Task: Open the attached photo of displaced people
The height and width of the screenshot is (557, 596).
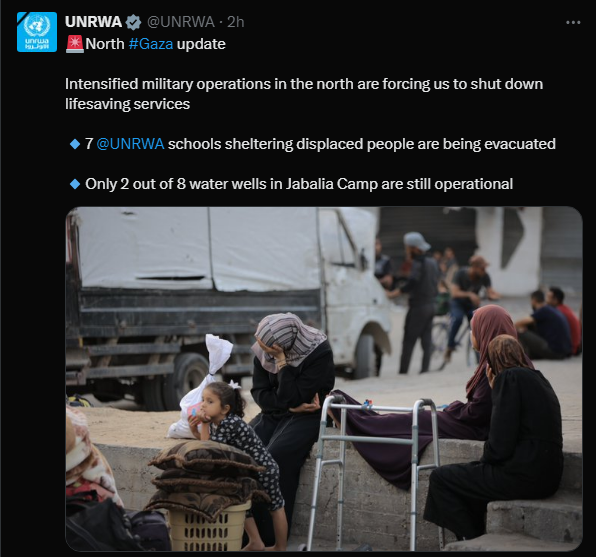Action: (x=324, y=379)
